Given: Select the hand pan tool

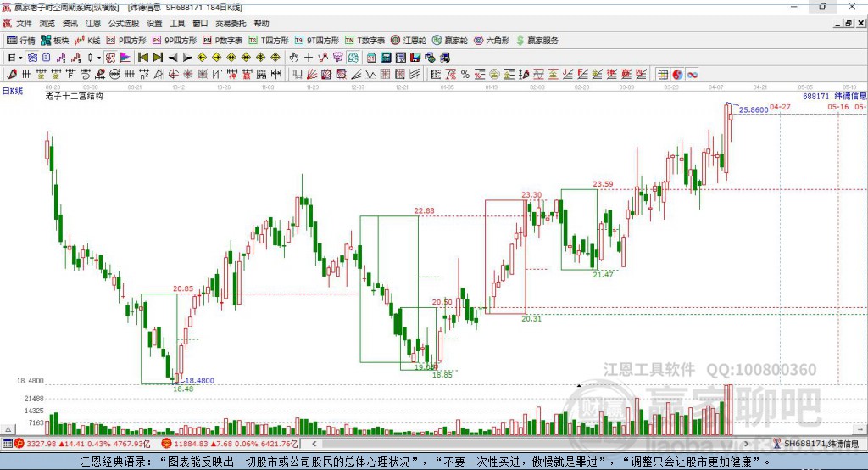Looking at the screenshot, I should (x=294, y=58).
